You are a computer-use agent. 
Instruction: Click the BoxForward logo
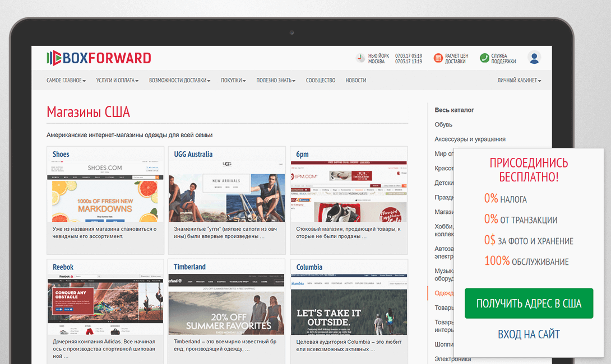99,58
